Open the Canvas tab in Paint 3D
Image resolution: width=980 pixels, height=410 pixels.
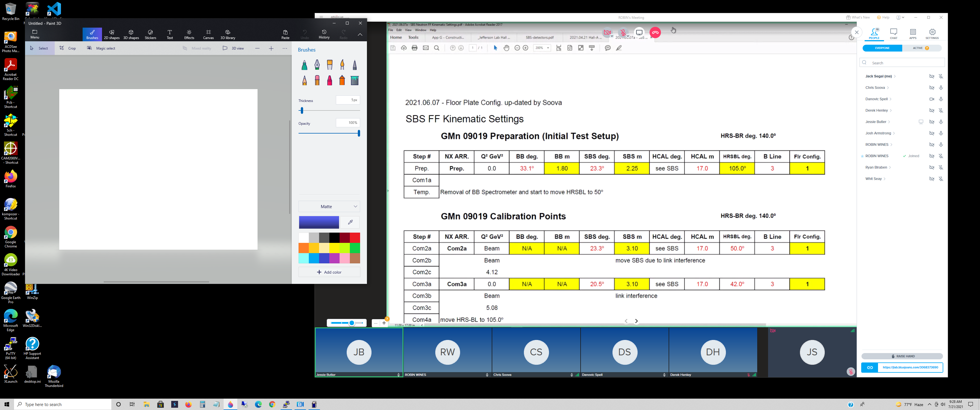tap(209, 34)
